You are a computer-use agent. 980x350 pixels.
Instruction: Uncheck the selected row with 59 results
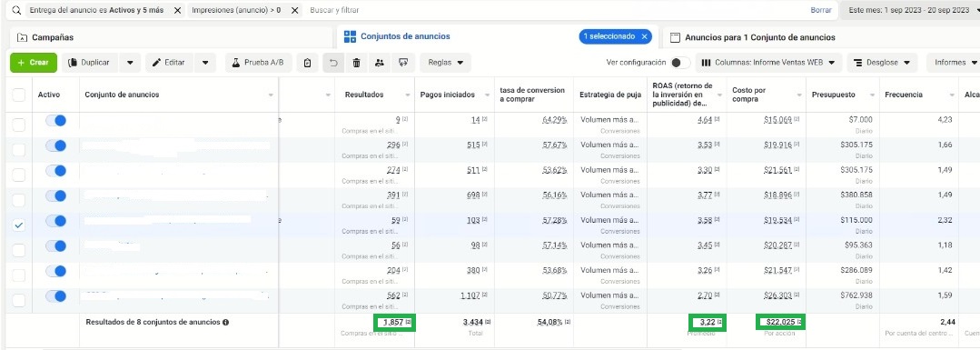tap(19, 225)
